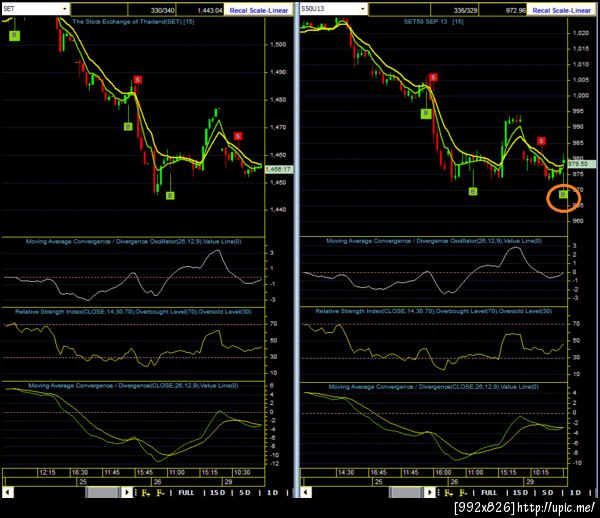Click the 16:00 time label on the S50U13 axis
Screen dimensions: 600x518
click(443, 472)
